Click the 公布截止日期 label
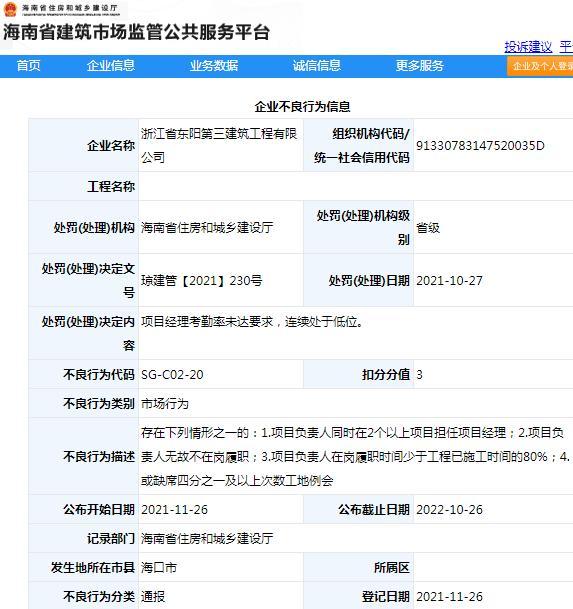 click(374, 510)
